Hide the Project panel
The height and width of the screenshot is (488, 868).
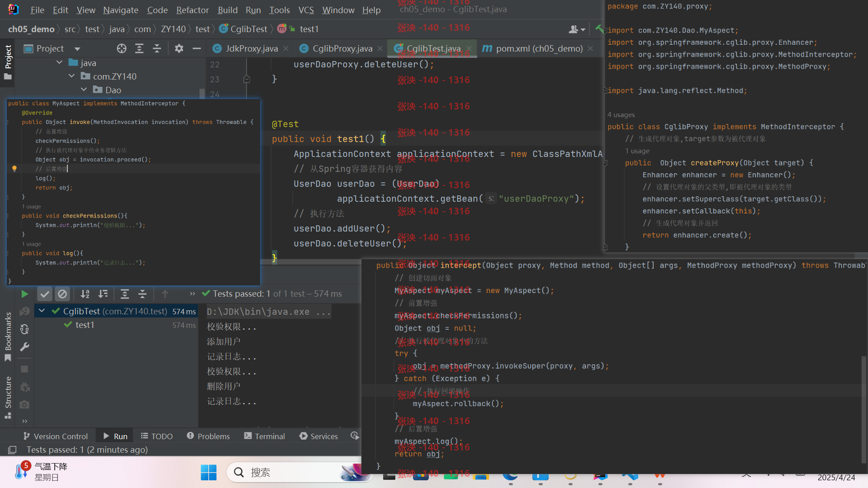(x=196, y=48)
